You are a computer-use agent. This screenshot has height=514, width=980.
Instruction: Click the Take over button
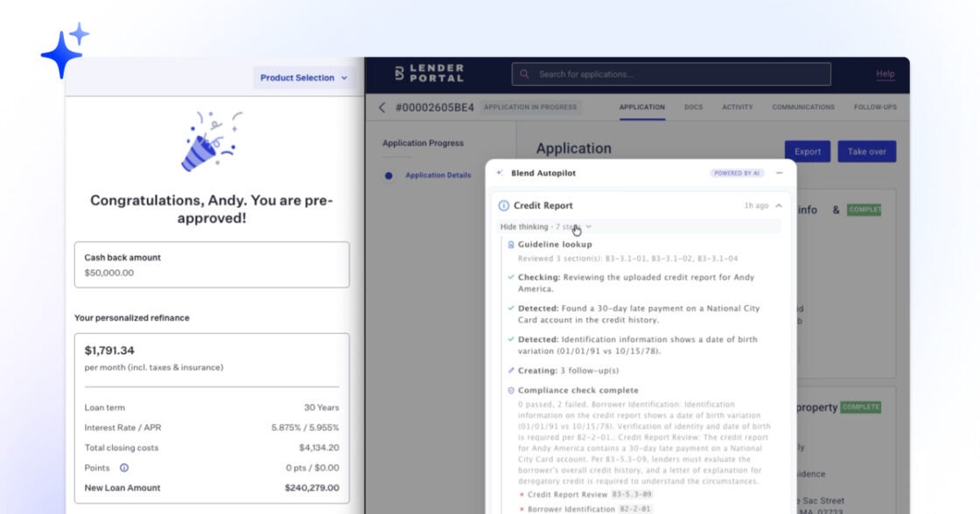coord(867,151)
